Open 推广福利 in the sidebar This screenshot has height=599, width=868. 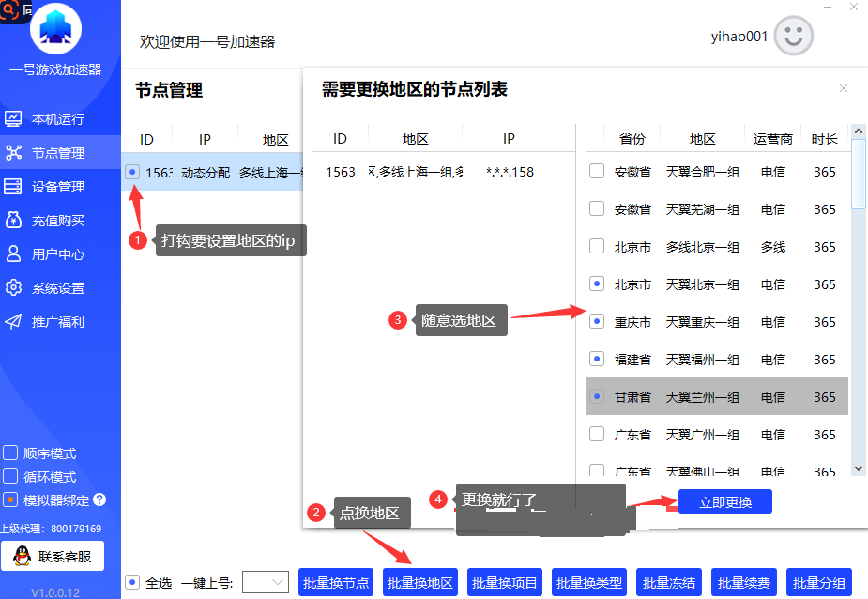(60, 322)
